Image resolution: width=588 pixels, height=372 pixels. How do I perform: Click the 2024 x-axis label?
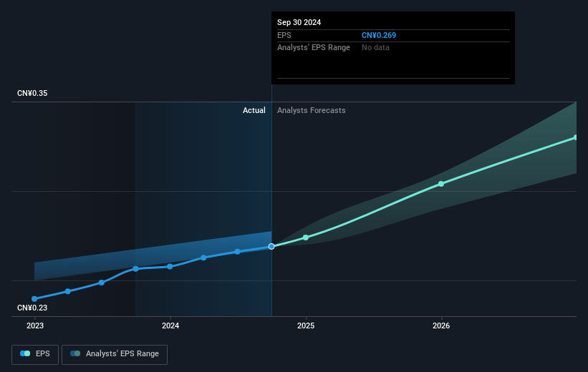tap(170, 325)
